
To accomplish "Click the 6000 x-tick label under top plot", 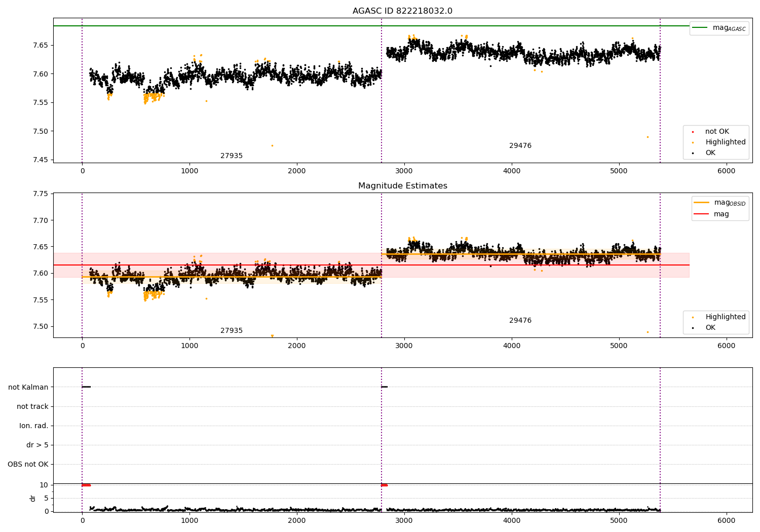I will point(726,171).
